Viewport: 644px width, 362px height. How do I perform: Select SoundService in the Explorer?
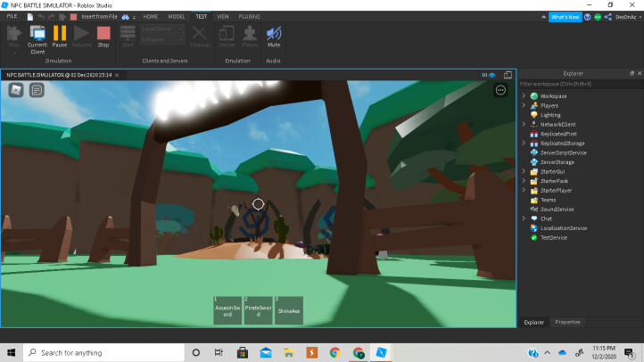tap(557, 210)
